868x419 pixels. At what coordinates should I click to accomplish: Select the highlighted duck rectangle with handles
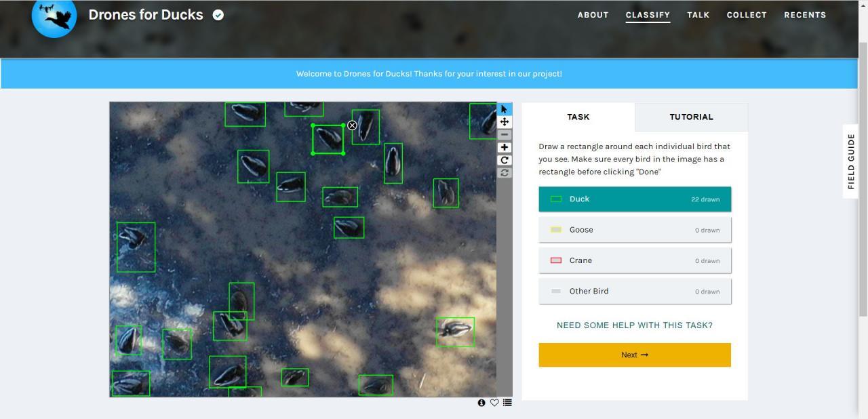click(x=328, y=139)
